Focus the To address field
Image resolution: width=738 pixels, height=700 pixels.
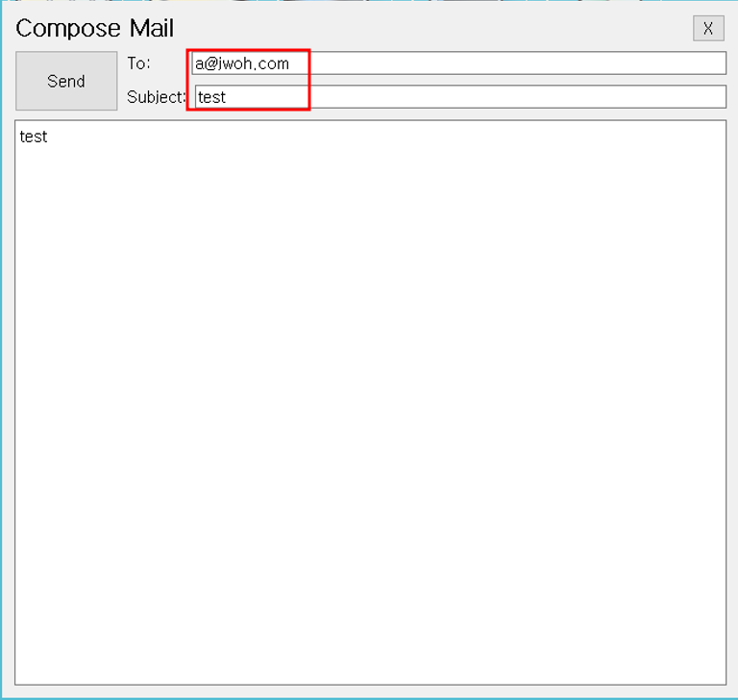click(459, 63)
